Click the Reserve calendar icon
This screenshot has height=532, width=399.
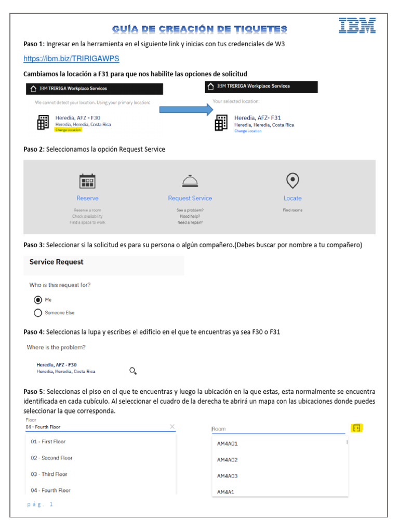pos(87,181)
